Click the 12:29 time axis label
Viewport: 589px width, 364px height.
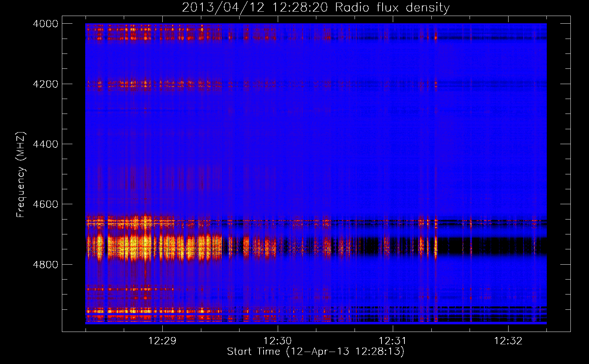tap(162, 341)
